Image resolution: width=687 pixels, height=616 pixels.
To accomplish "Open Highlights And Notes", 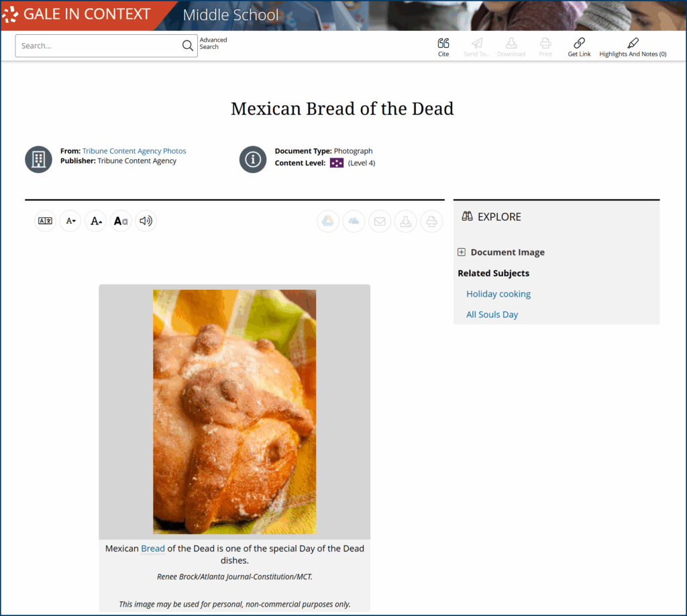I will pyautogui.click(x=633, y=47).
